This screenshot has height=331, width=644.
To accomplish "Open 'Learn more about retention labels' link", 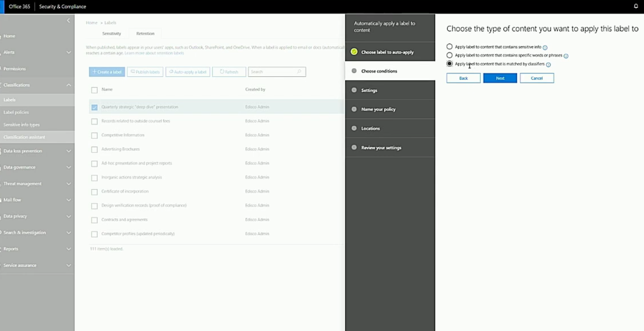I will pos(154,53).
